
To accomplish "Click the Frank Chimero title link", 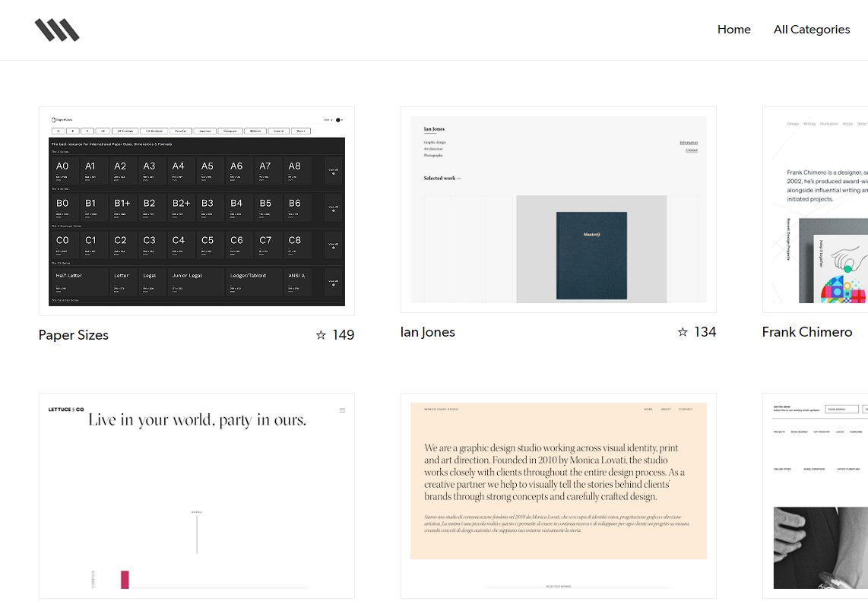I will [807, 332].
